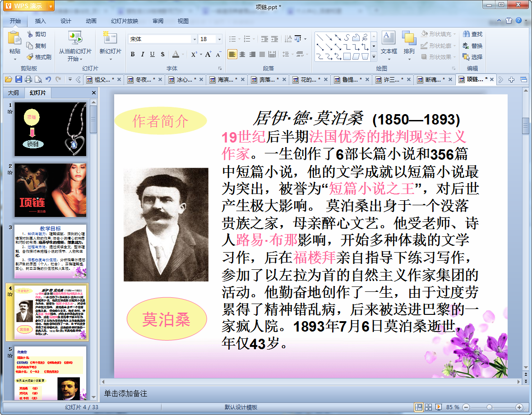Open the font name dropdown showing 宋体
This screenshot has height=415, width=532.
coord(194,40)
